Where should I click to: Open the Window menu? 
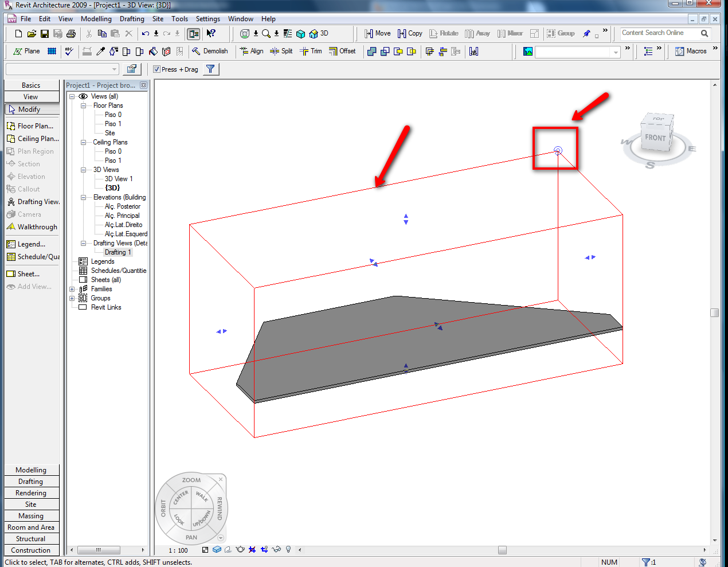click(x=241, y=19)
